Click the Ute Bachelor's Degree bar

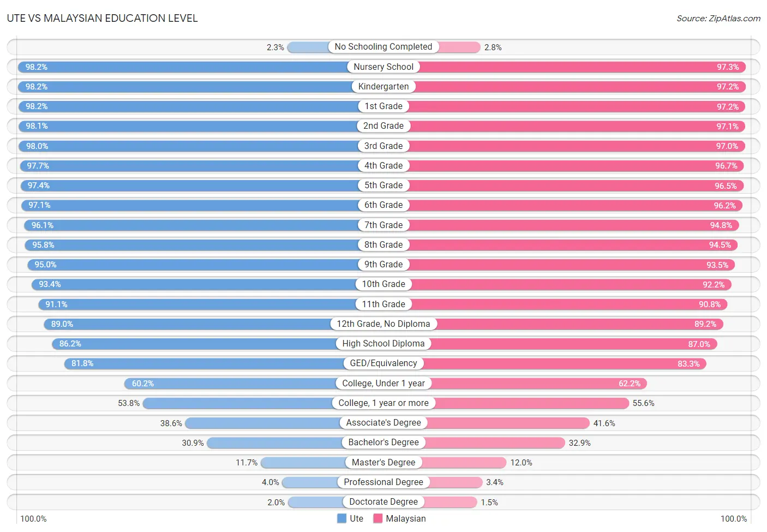pyautogui.click(x=295, y=443)
